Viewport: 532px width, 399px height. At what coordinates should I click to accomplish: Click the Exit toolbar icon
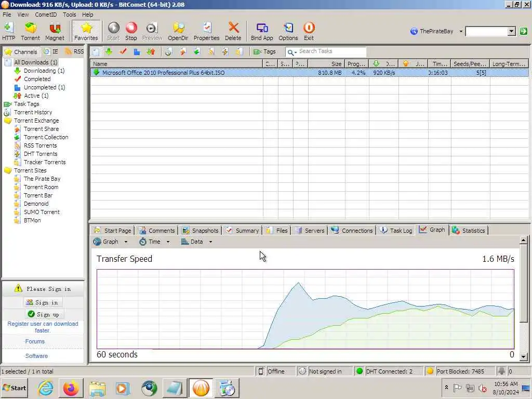click(309, 31)
